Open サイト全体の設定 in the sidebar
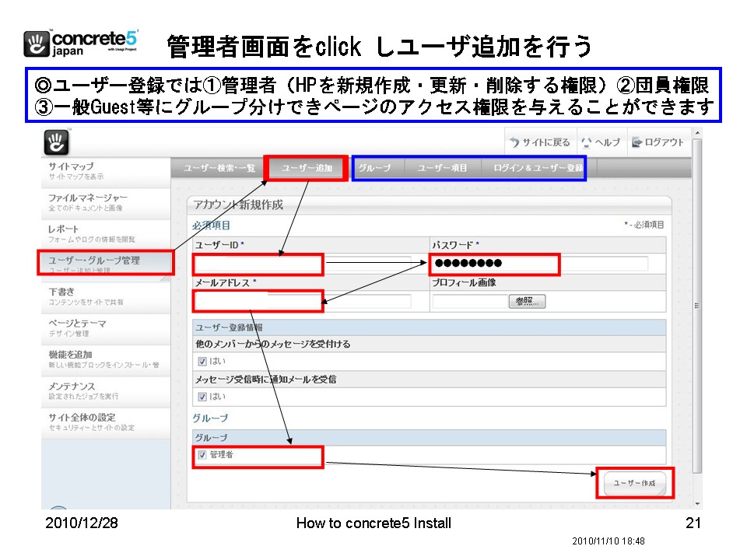Screen dimensions: 747x560 pos(106,422)
